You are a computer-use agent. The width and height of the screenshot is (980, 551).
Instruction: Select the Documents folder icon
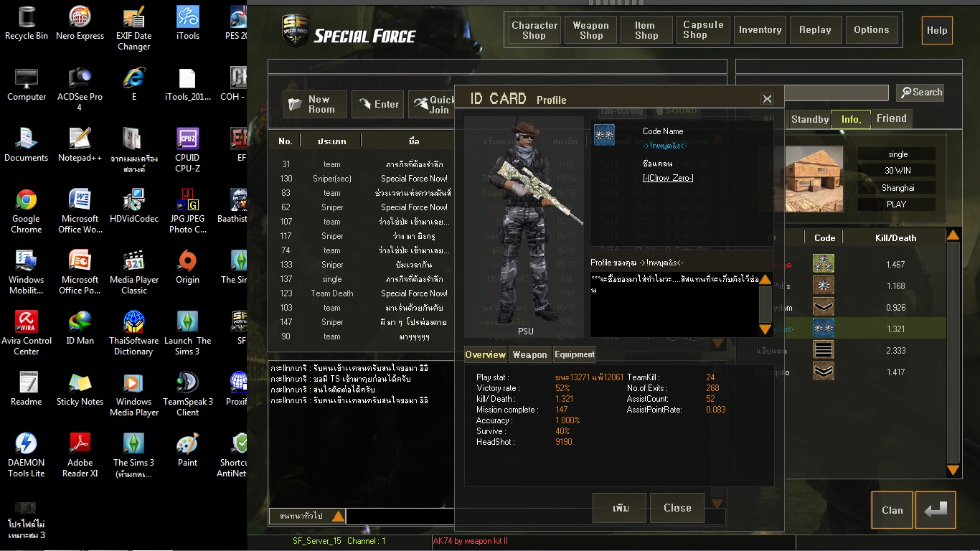pos(27,145)
